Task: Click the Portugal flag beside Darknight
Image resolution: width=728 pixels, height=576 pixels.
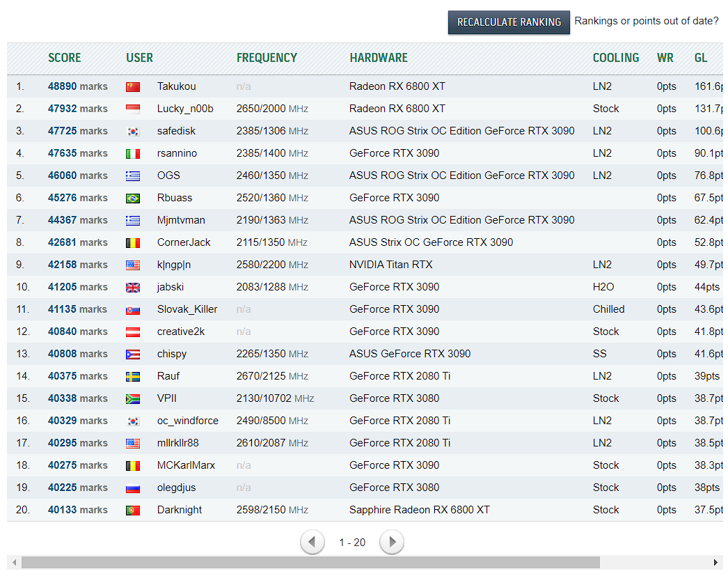Action: coord(133,511)
